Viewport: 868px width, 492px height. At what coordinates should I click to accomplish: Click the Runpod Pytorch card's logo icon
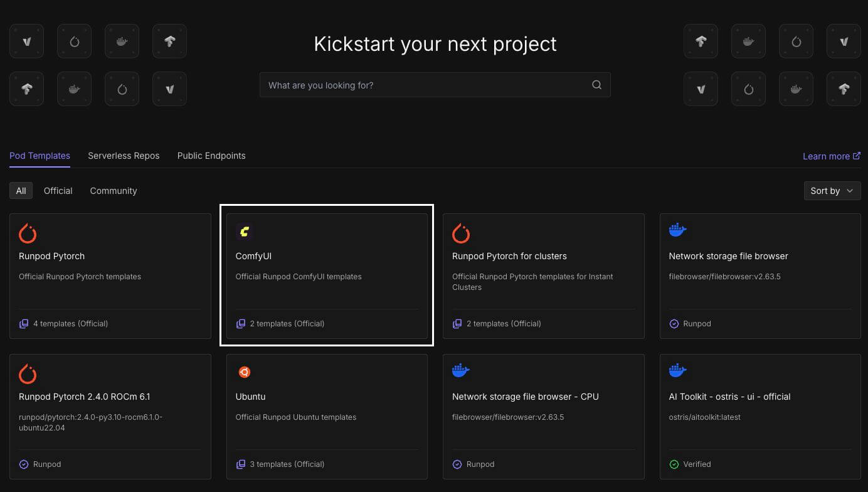click(x=28, y=233)
